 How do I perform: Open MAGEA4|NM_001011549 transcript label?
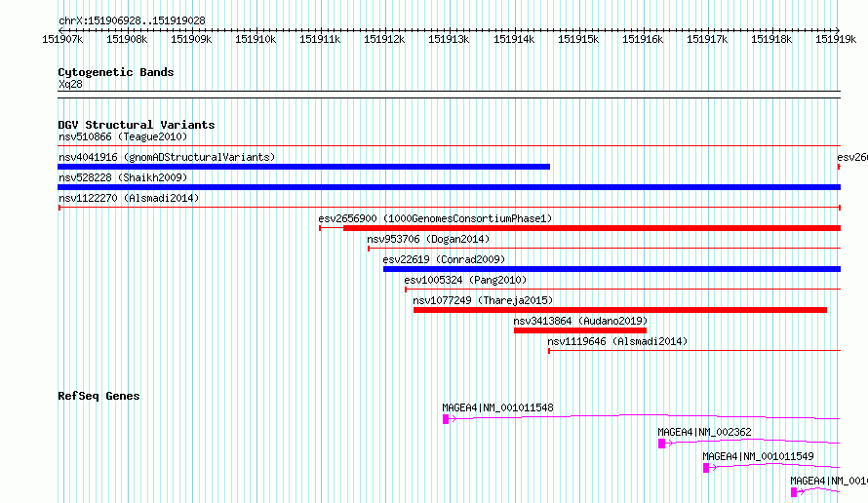pos(758,456)
